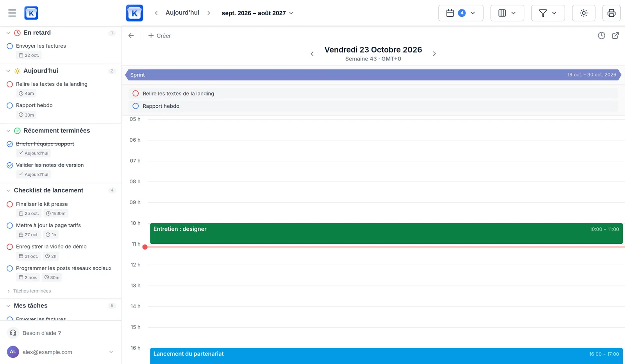Collapse the Aujourd'hui section in sidebar
The width and height of the screenshot is (625, 364).
(8, 71)
